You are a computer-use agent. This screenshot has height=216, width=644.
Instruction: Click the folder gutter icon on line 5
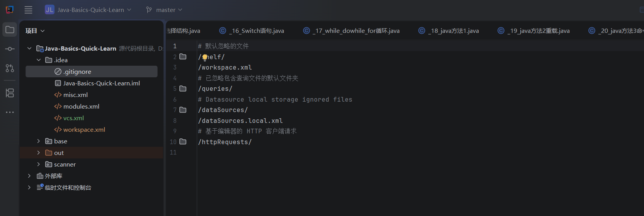(x=183, y=89)
